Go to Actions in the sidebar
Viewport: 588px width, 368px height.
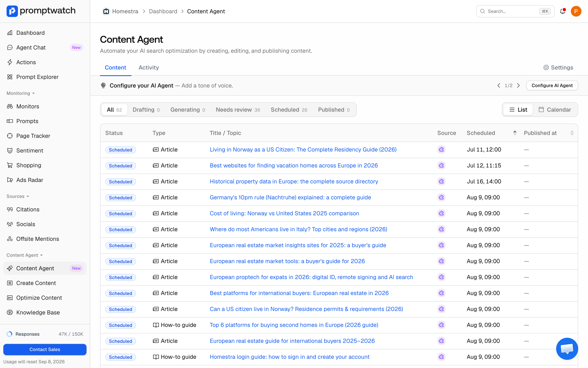click(x=45, y=62)
